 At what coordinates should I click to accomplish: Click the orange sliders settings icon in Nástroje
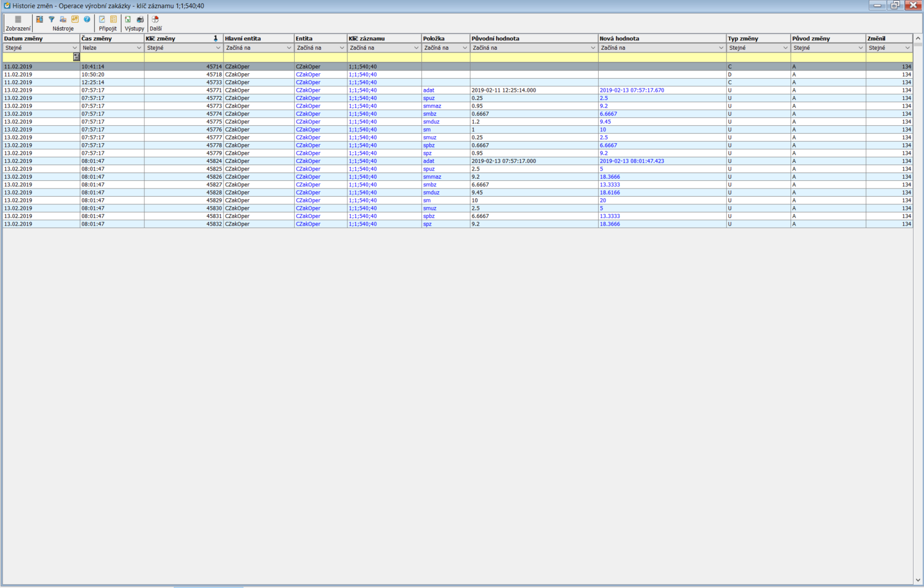[75, 20]
